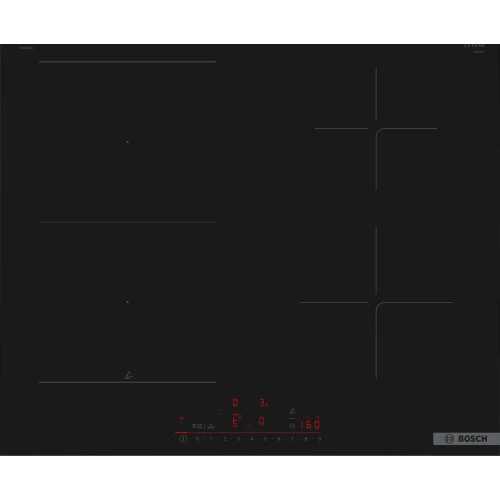Set power level 9 on touch slider
Image resolution: width=500 pixels, height=500 pixels.
pyautogui.click(x=319, y=439)
